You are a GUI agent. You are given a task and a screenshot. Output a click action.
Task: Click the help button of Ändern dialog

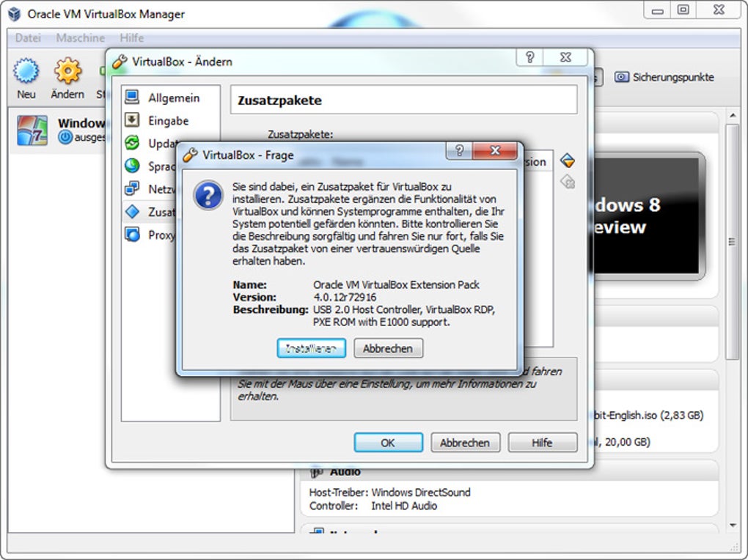[530, 57]
